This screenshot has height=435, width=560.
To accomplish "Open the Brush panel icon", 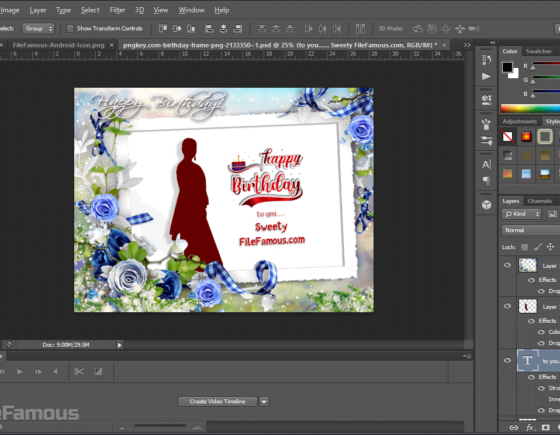I will coord(486,141).
